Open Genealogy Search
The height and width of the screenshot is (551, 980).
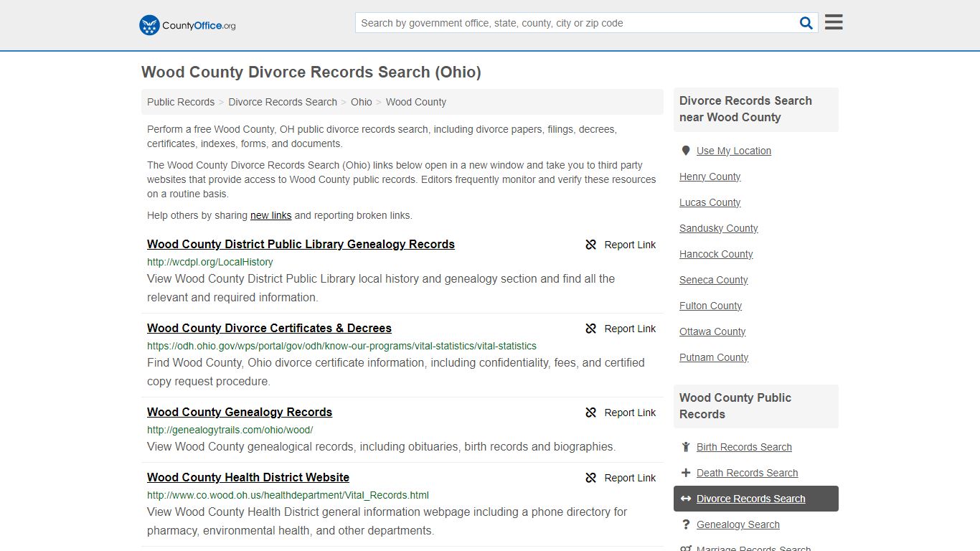pyautogui.click(x=738, y=524)
